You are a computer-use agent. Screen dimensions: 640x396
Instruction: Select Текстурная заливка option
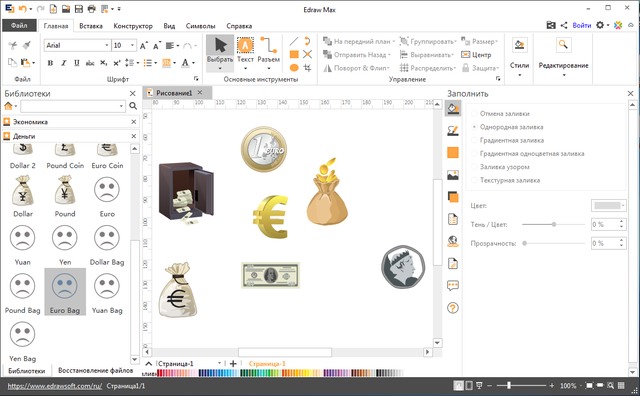(x=510, y=180)
